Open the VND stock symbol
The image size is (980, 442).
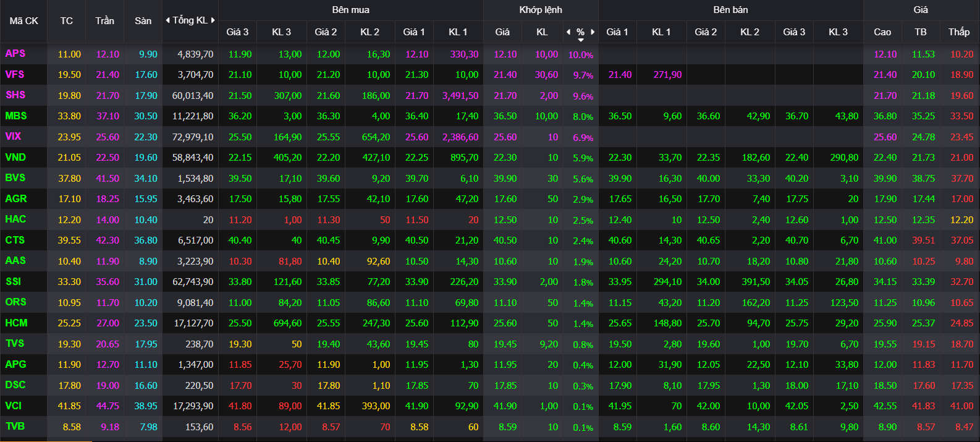(x=15, y=157)
